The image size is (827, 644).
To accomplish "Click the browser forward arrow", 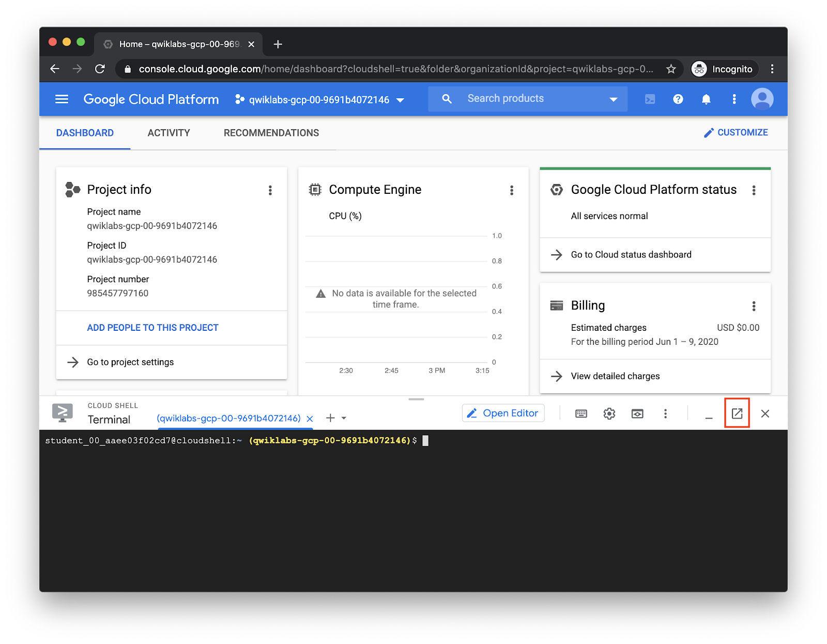I will click(78, 69).
